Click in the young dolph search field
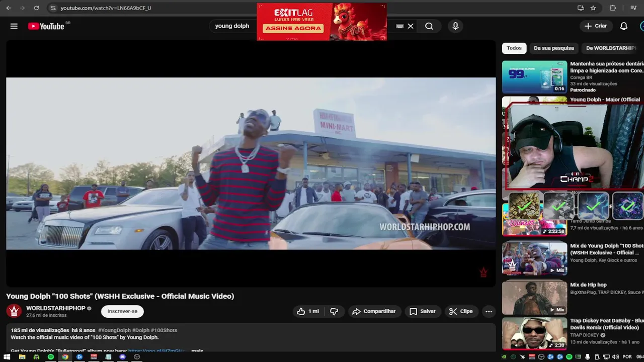 click(232, 26)
